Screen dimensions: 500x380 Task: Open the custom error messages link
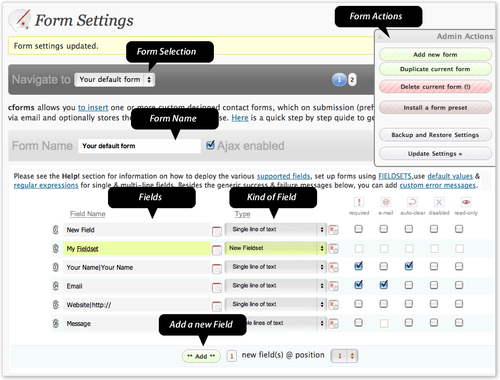(x=438, y=185)
